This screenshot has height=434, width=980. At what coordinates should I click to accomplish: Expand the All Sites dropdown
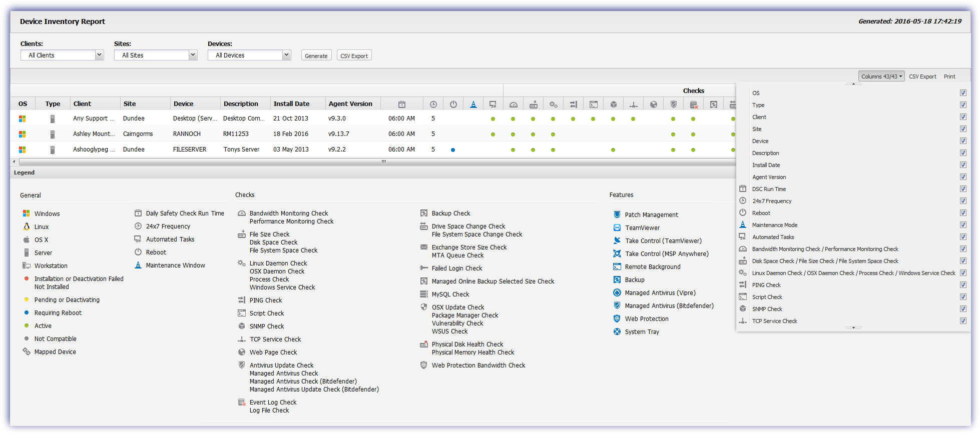pyautogui.click(x=156, y=55)
